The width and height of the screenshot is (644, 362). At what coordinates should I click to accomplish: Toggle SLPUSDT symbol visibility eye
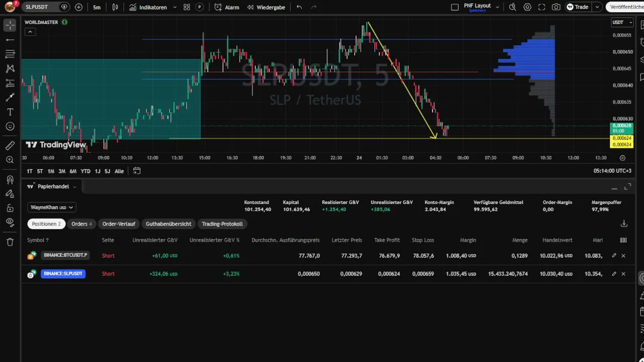64,7
